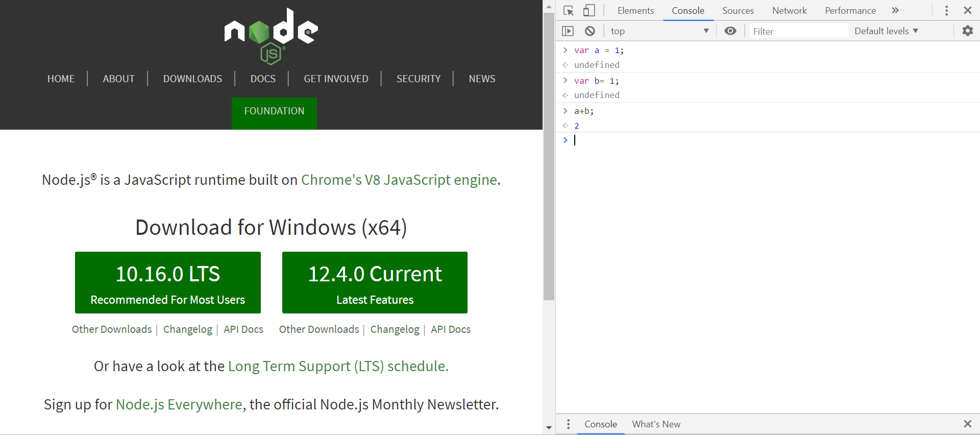Open the GET INVOLVED nav link
Screen dimensions: 980x436
(336, 79)
